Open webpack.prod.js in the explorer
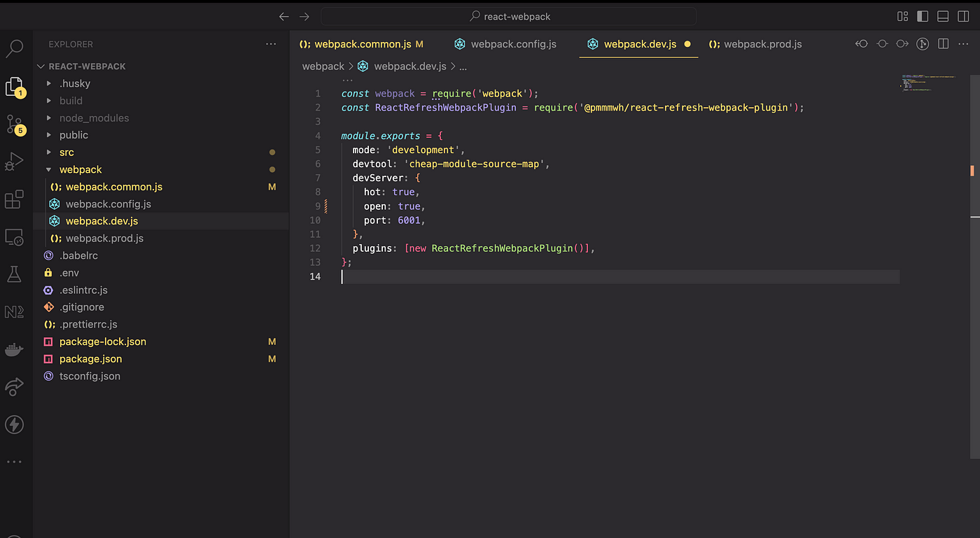Image resolution: width=980 pixels, height=538 pixels. [104, 239]
